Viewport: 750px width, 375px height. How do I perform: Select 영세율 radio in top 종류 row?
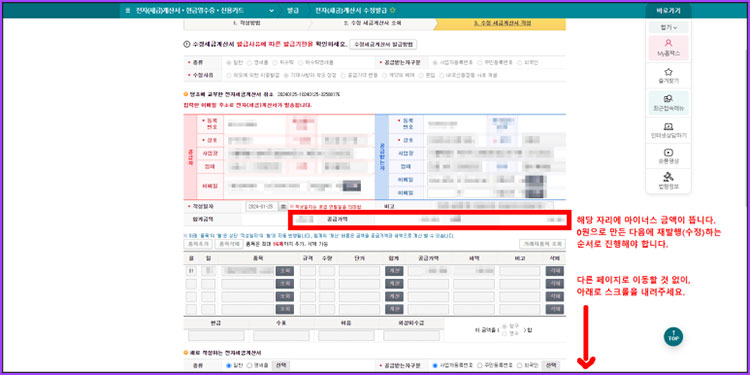click(250, 62)
